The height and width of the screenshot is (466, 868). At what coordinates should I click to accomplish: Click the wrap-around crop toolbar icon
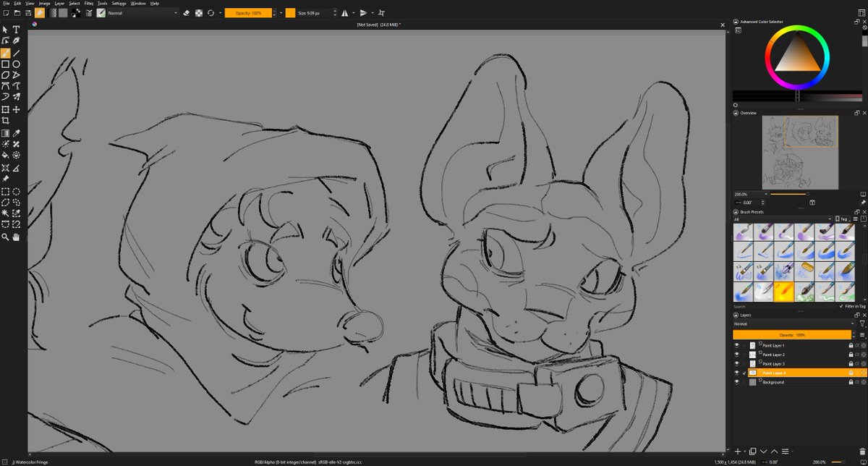(381, 13)
